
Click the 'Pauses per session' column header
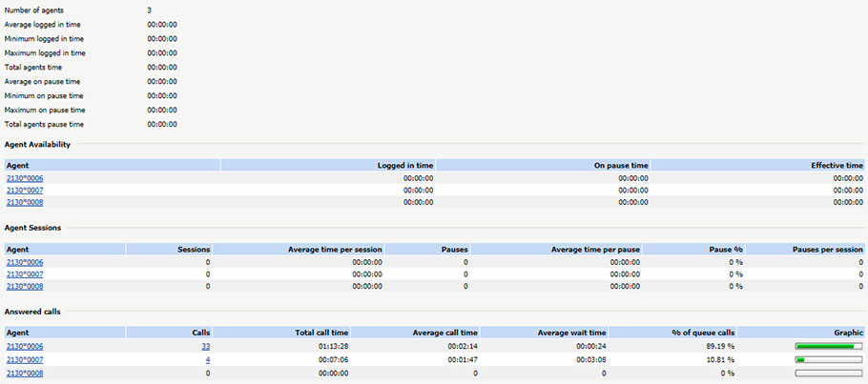click(x=827, y=249)
